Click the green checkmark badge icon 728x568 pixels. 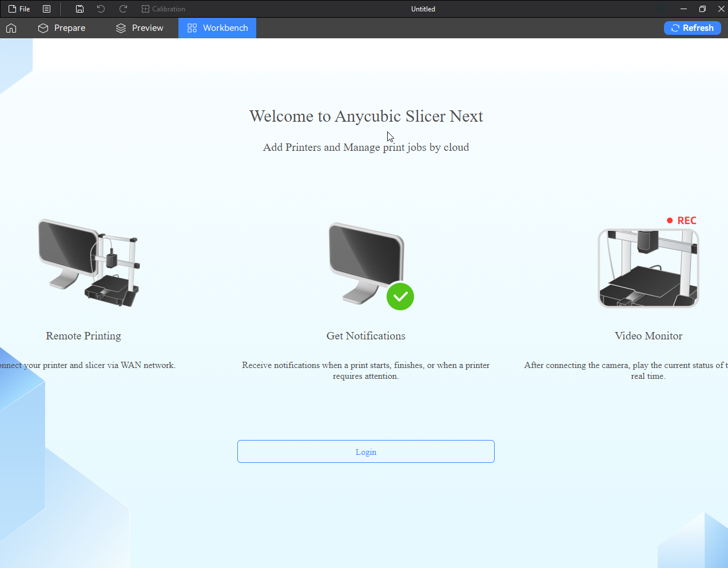(x=400, y=297)
